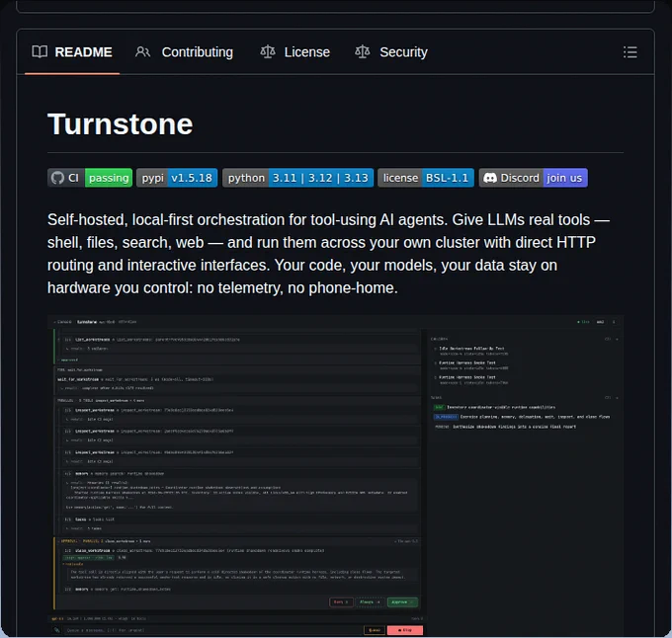Click the Discord logo in badge

coord(490,178)
